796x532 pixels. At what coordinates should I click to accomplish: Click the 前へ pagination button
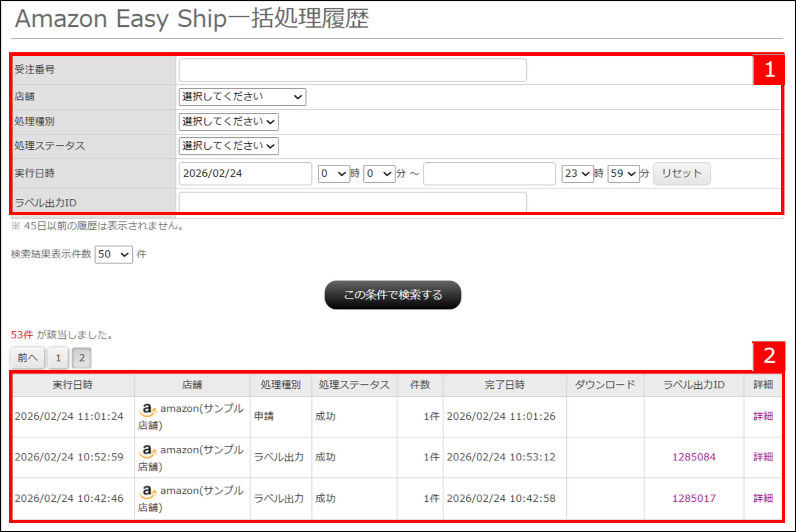point(27,357)
